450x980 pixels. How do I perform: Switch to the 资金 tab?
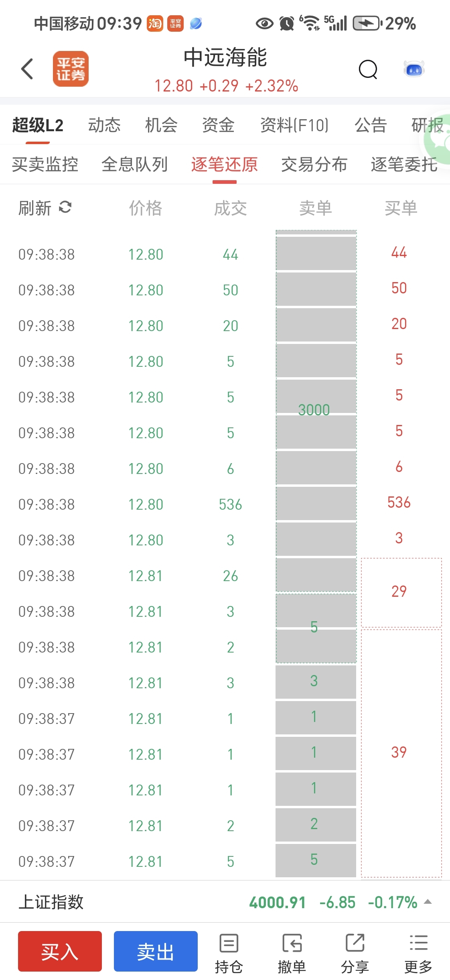tap(218, 125)
